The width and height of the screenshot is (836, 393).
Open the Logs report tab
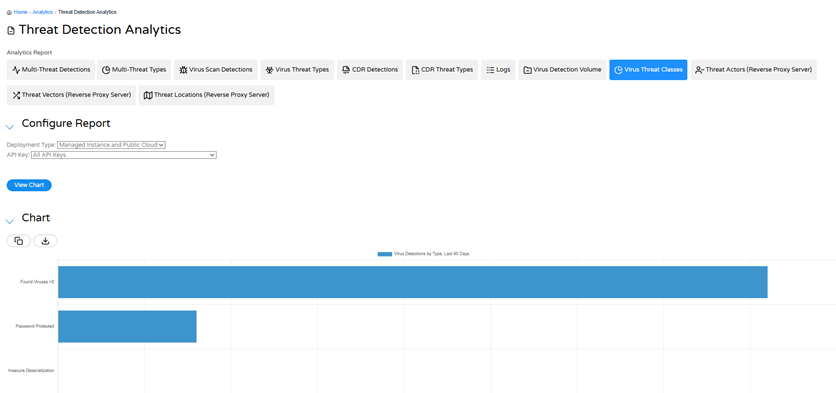coord(498,70)
